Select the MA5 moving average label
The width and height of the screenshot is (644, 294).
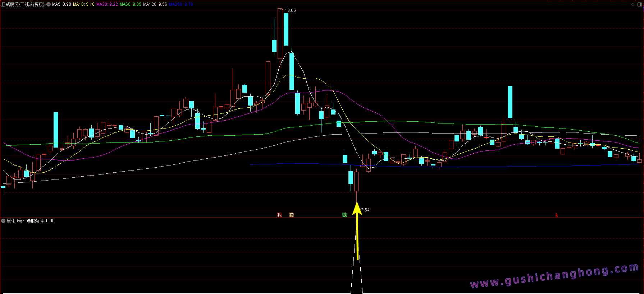coord(61,5)
